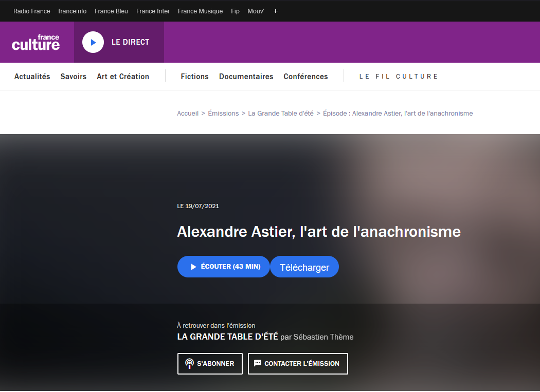Image resolution: width=540 pixels, height=392 pixels.
Task: Click the episode title Alexandre Astier, l'art de l'anachronisme
Action: [319, 232]
